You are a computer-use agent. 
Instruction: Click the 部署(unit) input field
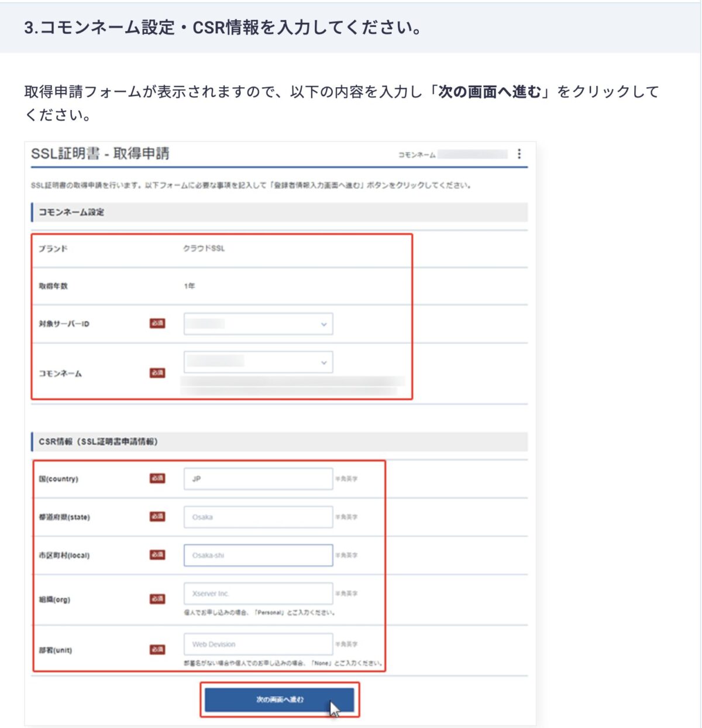point(258,644)
